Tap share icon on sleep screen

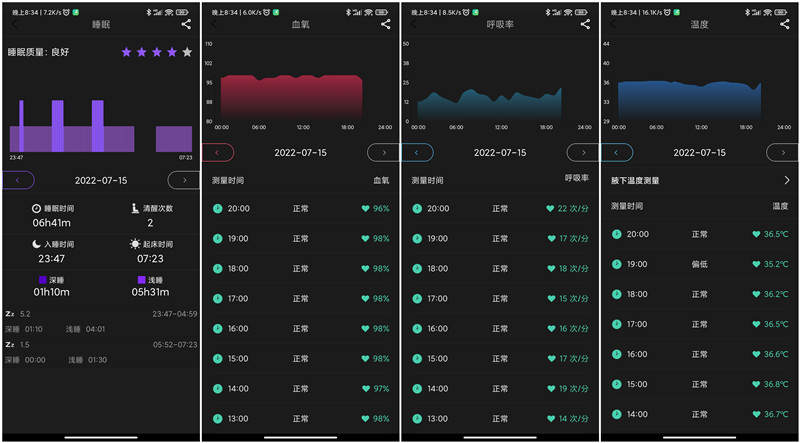[x=186, y=24]
